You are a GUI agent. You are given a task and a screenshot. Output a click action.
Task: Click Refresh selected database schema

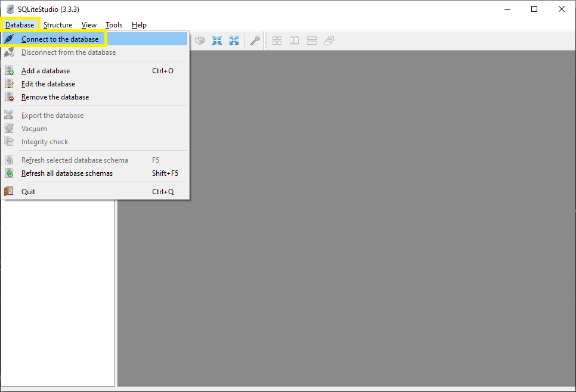pyautogui.click(x=95, y=160)
